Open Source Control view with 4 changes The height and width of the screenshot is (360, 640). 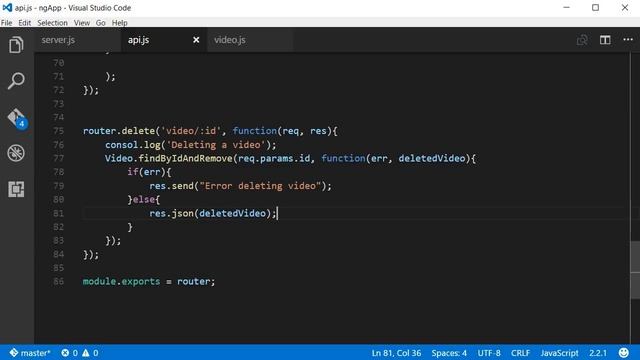[17, 118]
